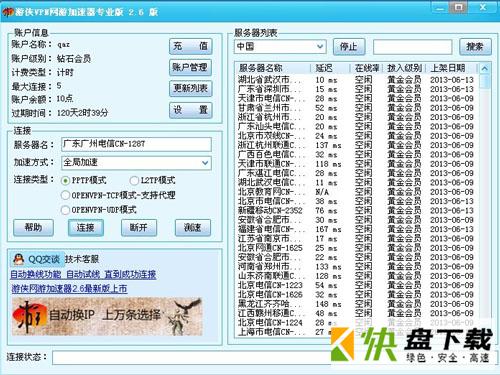
Task: Select server row 北京电信CN-1224
Action: pos(356,323)
